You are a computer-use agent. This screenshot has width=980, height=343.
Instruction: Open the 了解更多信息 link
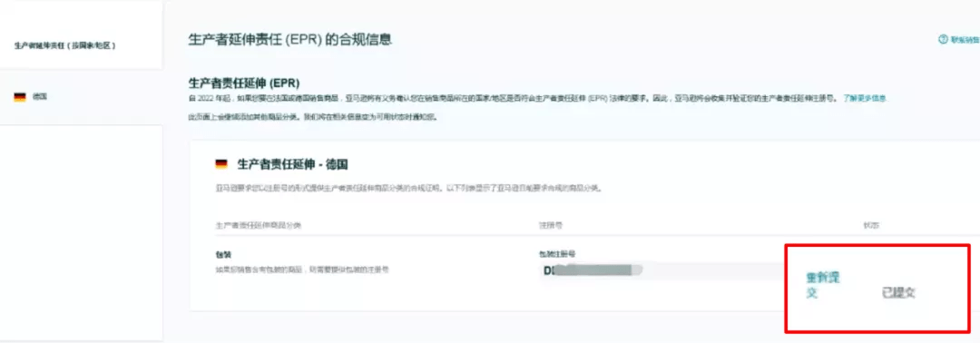pos(865,99)
